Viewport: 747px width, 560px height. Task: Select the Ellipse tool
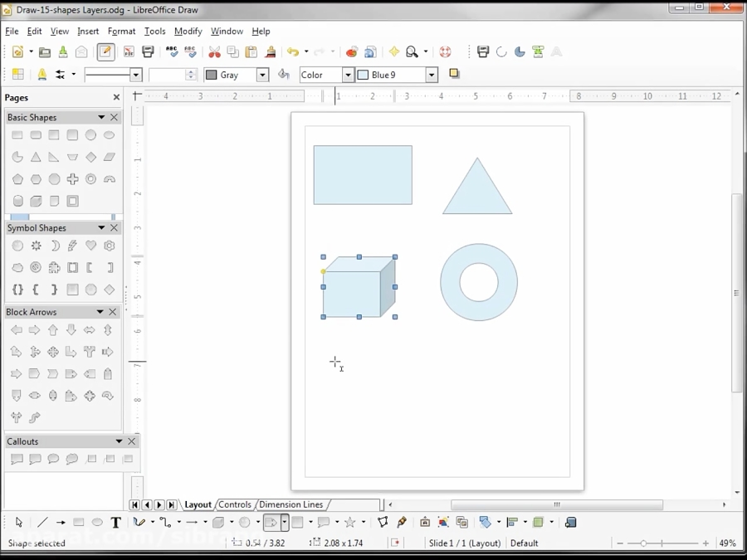click(95, 522)
